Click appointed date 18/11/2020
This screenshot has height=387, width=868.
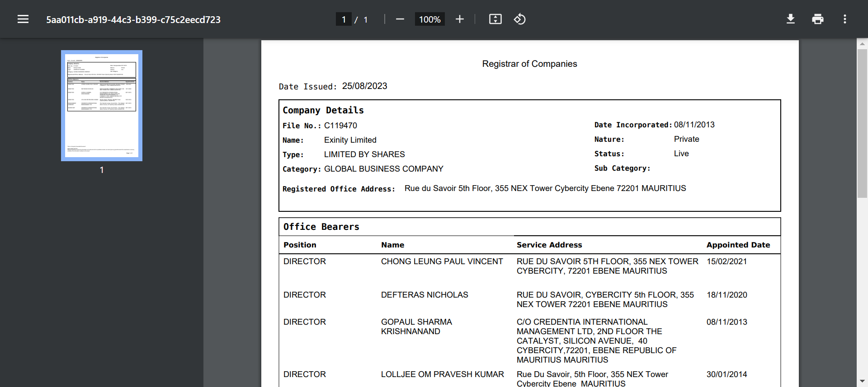726,295
